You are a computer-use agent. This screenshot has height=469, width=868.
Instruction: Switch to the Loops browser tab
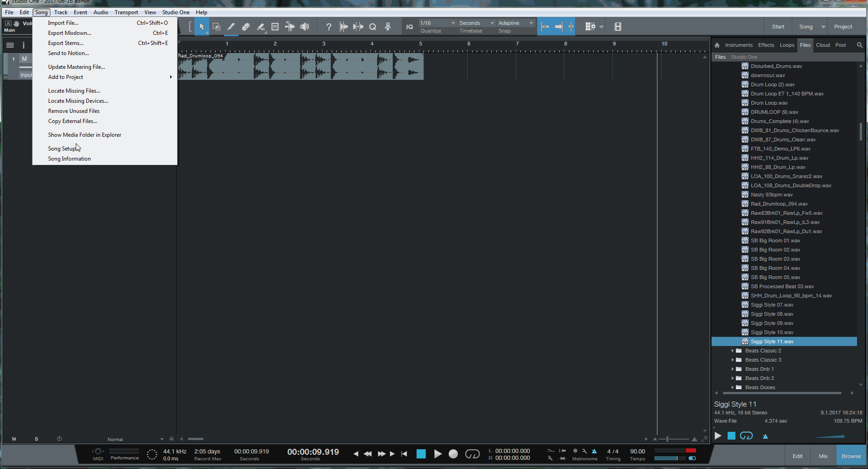tap(787, 45)
